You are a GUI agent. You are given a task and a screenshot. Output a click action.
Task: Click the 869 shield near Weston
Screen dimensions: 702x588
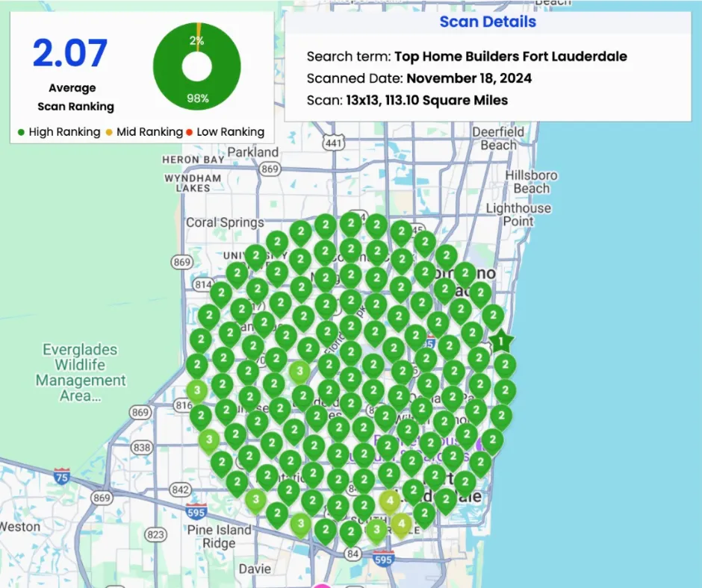(101, 497)
